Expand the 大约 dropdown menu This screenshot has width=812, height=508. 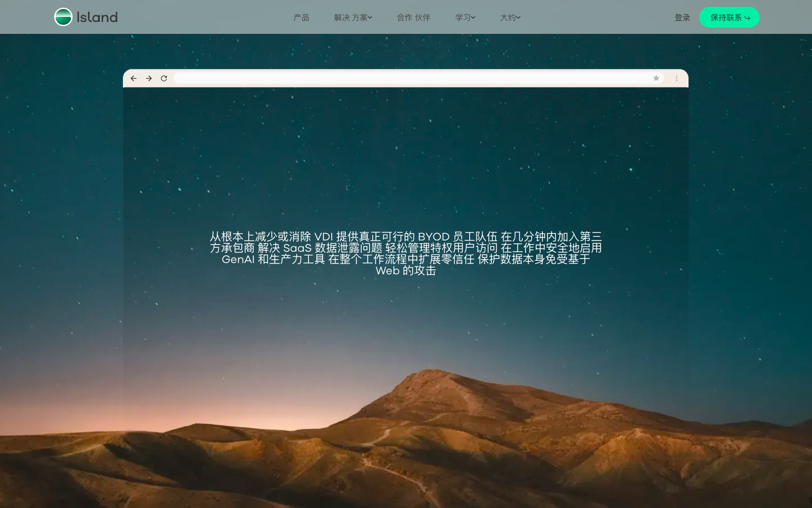point(510,17)
